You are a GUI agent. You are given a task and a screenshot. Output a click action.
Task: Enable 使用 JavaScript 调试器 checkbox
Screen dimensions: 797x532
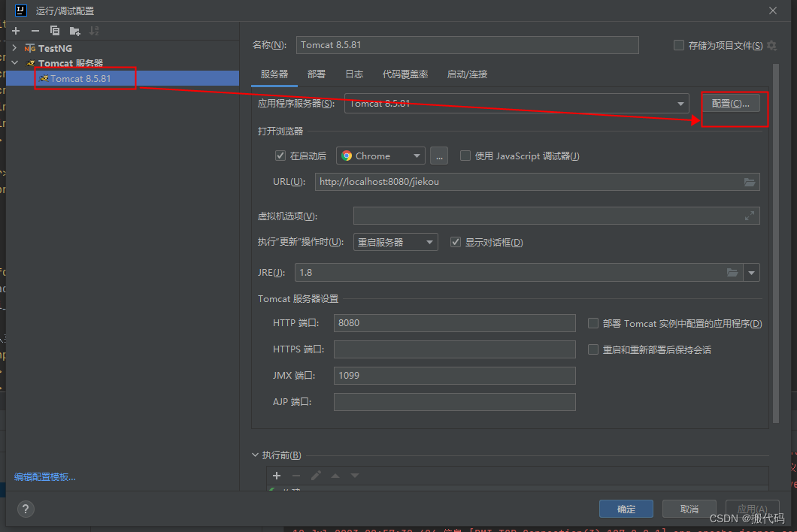pos(465,156)
